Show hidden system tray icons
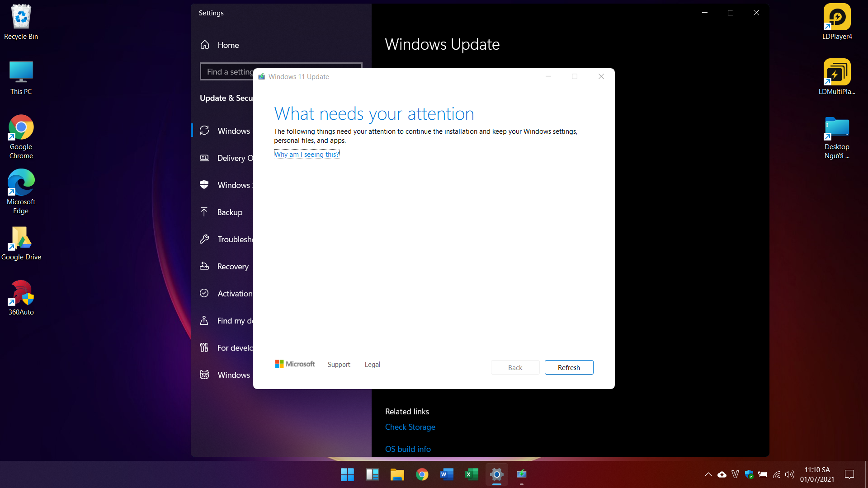This screenshot has width=868, height=488. point(708,474)
